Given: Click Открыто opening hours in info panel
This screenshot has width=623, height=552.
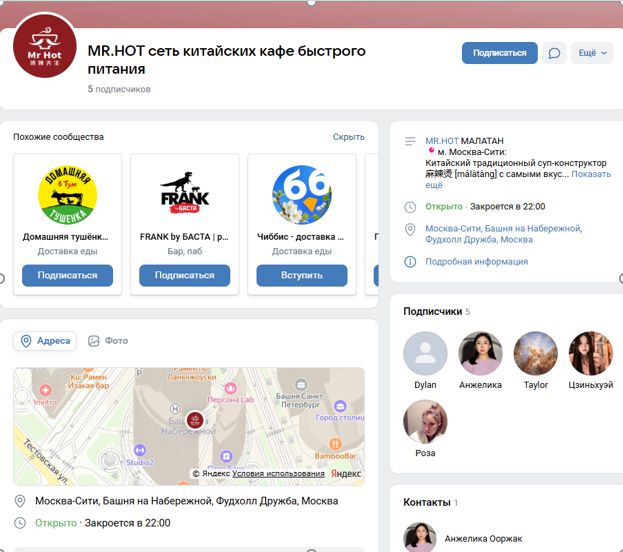Looking at the screenshot, I should 444,207.
